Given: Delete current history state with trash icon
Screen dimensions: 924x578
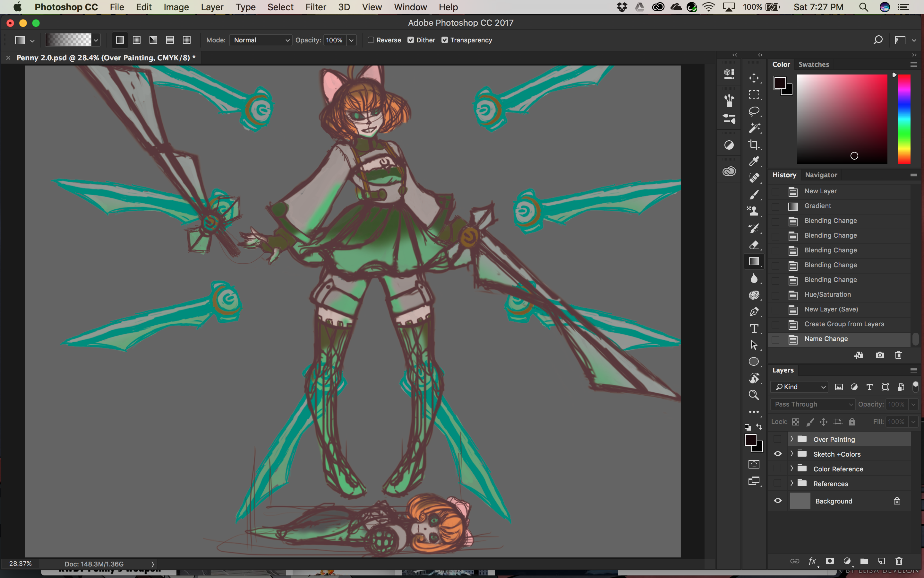Looking at the screenshot, I should (898, 355).
